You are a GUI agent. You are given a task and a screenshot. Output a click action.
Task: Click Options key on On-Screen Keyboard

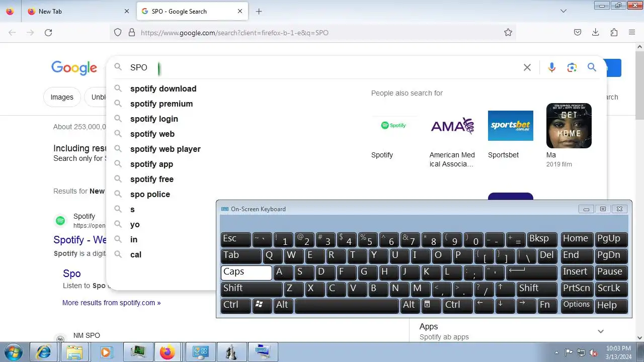tap(577, 306)
